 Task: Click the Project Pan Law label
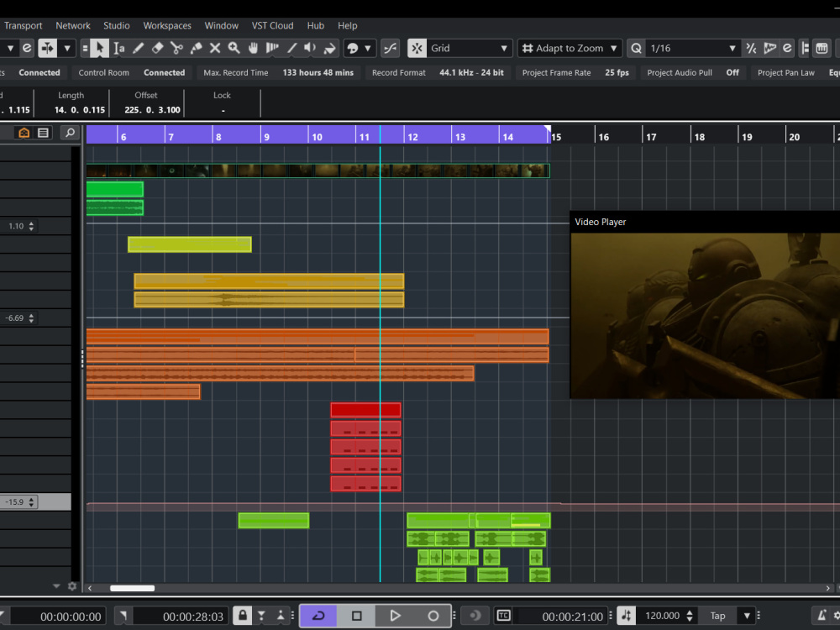[786, 72]
